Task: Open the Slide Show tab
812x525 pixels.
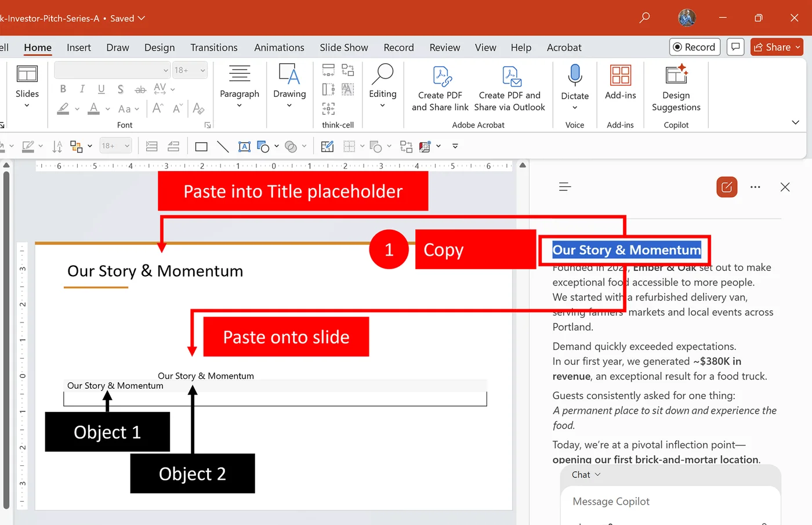Action: pos(344,48)
